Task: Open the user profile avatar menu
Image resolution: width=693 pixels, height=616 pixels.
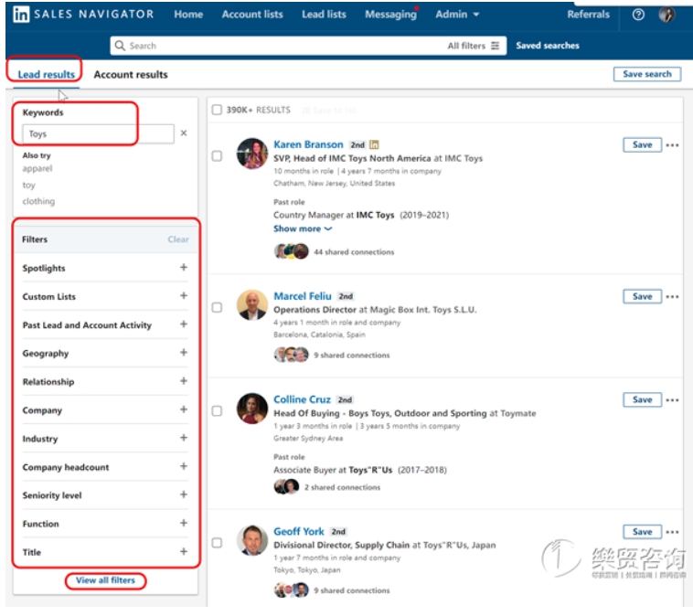Action: pos(666,15)
